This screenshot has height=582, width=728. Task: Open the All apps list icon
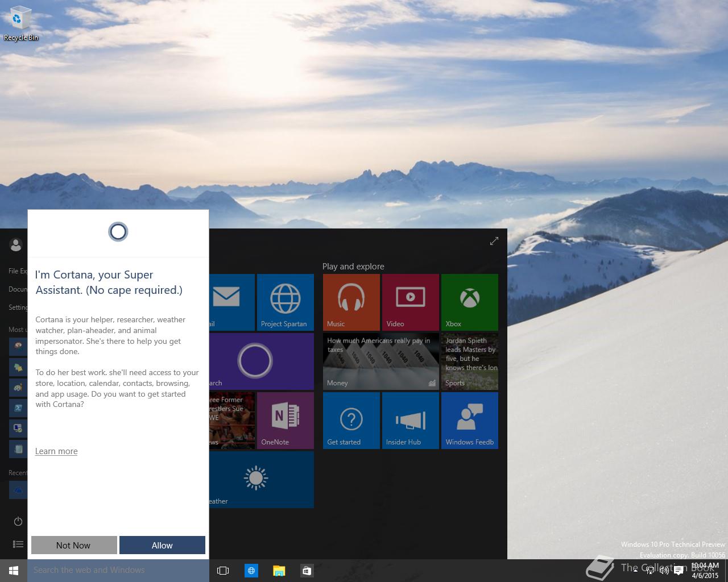coord(18,544)
